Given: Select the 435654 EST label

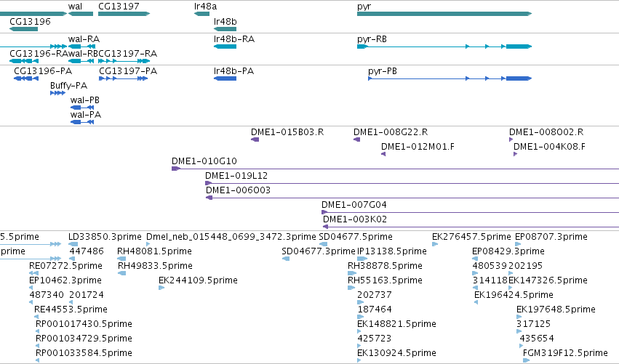Looking at the screenshot, I should (x=537, y=339).
